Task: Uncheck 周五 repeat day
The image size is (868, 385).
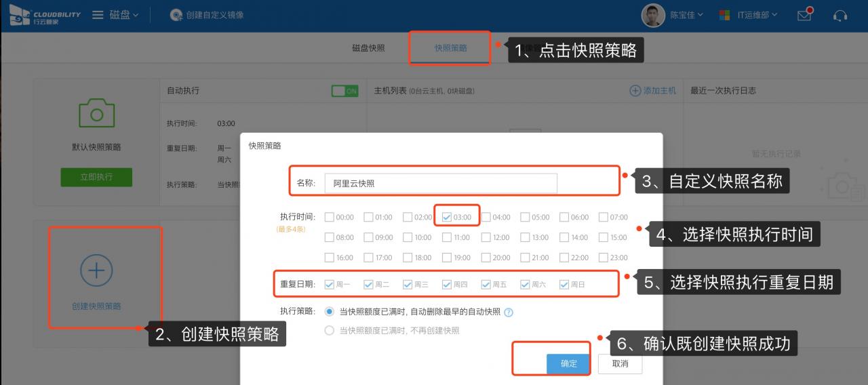Action: coord(486,285)
